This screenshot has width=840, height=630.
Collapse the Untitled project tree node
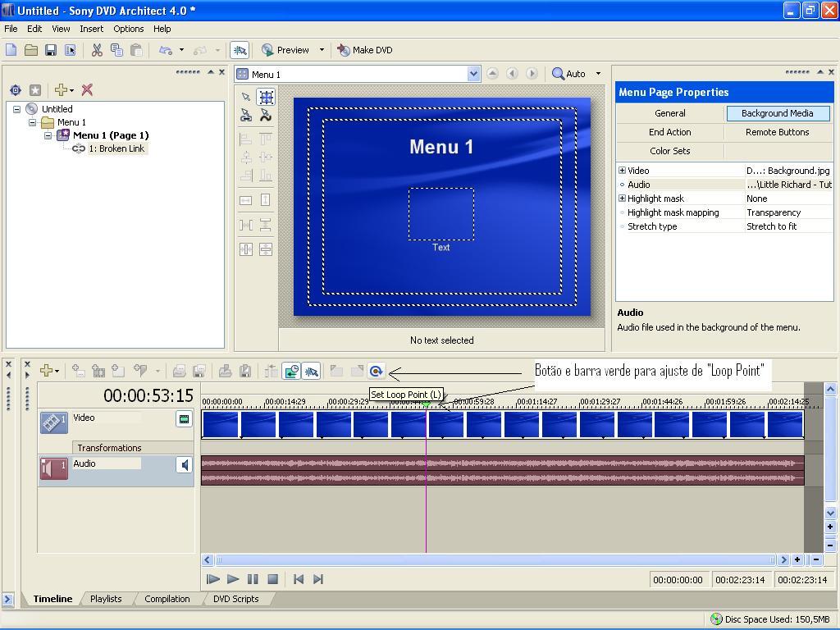[17, 109]
